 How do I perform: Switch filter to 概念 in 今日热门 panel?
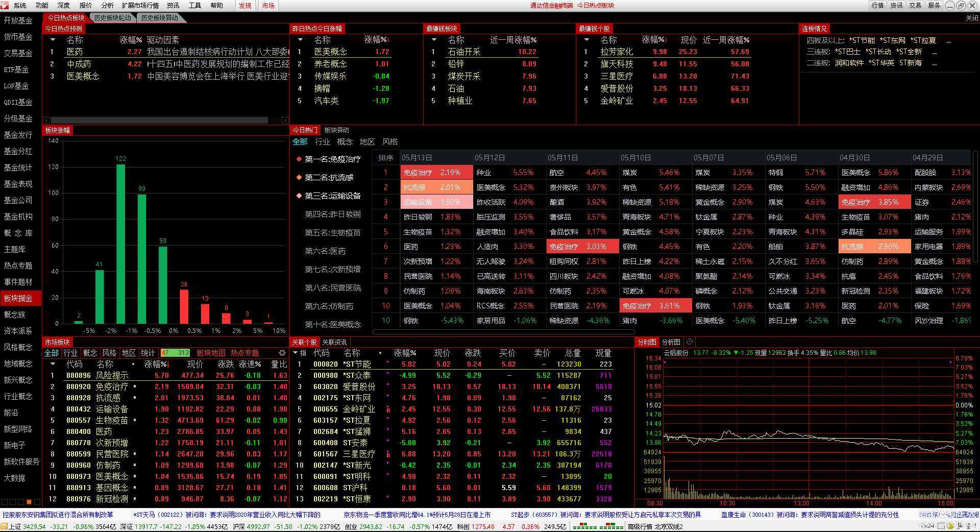(x=345, y=142)
